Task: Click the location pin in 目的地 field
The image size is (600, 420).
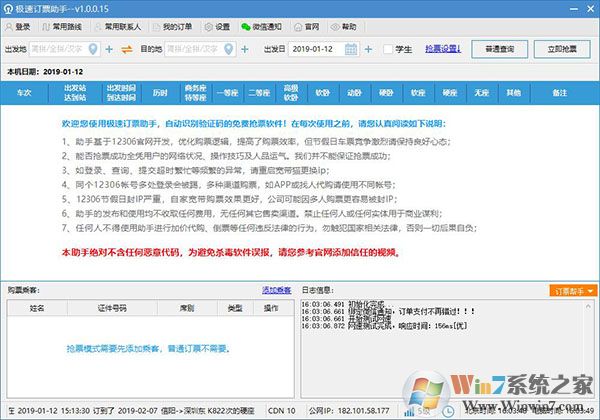Action: tap(228, 49)
